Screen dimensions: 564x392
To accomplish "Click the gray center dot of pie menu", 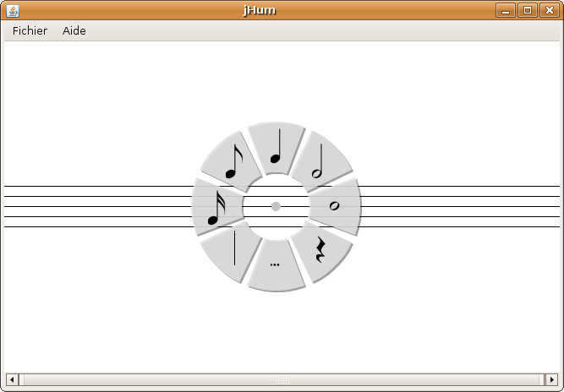I will (x=276, y=207).
